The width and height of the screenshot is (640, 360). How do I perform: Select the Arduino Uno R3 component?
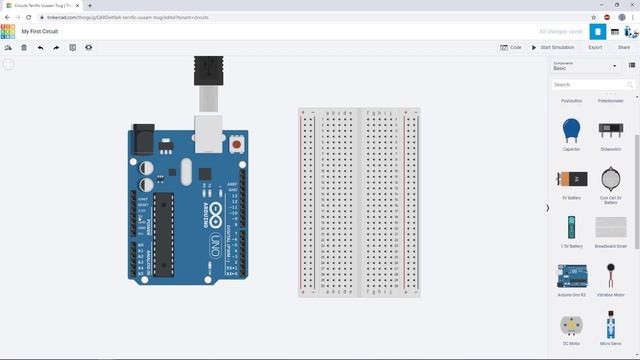coord(571,280)
